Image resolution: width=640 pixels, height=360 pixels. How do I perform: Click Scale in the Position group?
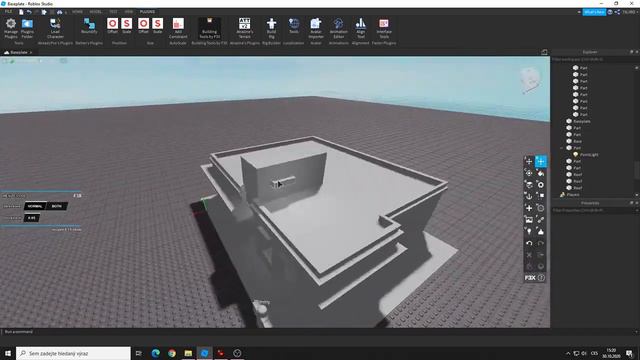pos(127,26)
